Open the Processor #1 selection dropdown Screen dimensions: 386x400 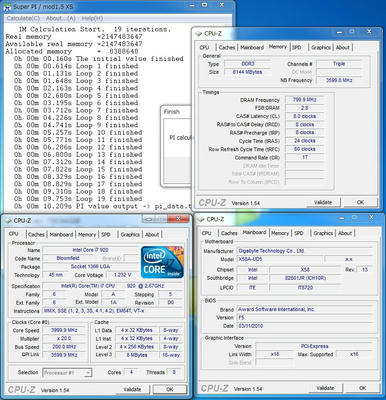tap(67, 373)
